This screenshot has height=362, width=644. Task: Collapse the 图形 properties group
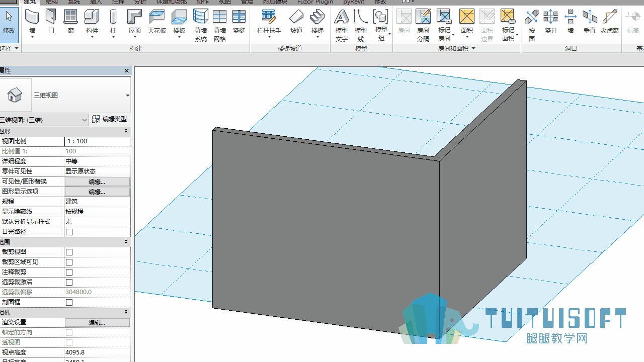tap(126, 131)
